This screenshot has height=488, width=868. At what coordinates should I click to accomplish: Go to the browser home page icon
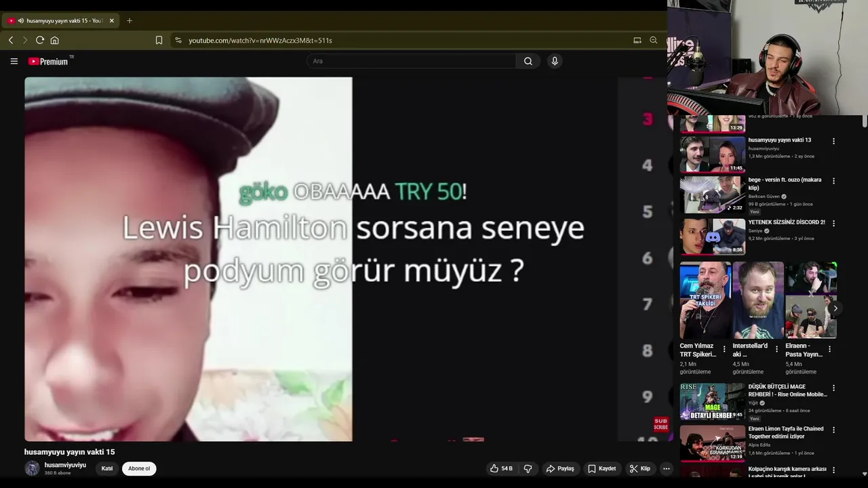coord(55,40)
